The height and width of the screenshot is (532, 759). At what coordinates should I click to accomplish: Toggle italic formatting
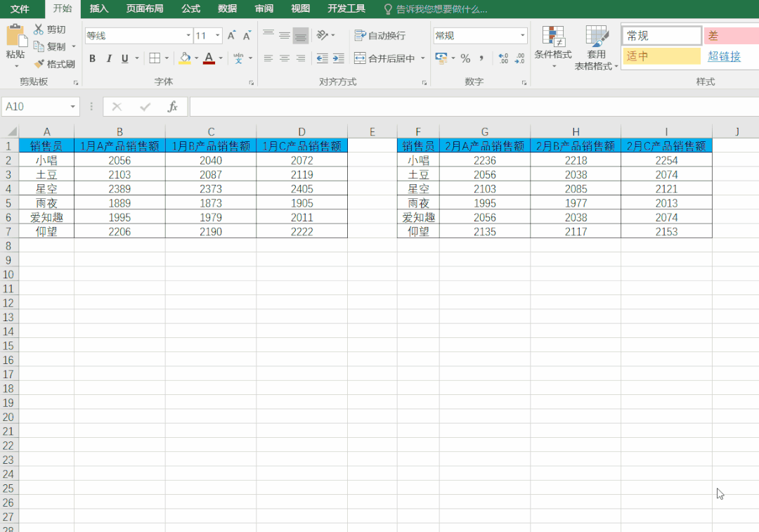109,58
